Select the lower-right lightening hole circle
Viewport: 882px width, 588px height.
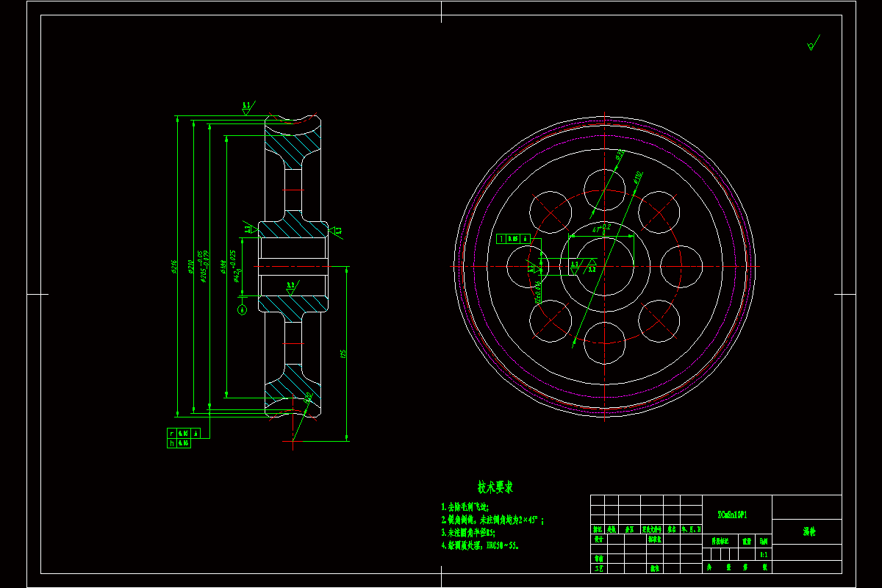(659, 321)
